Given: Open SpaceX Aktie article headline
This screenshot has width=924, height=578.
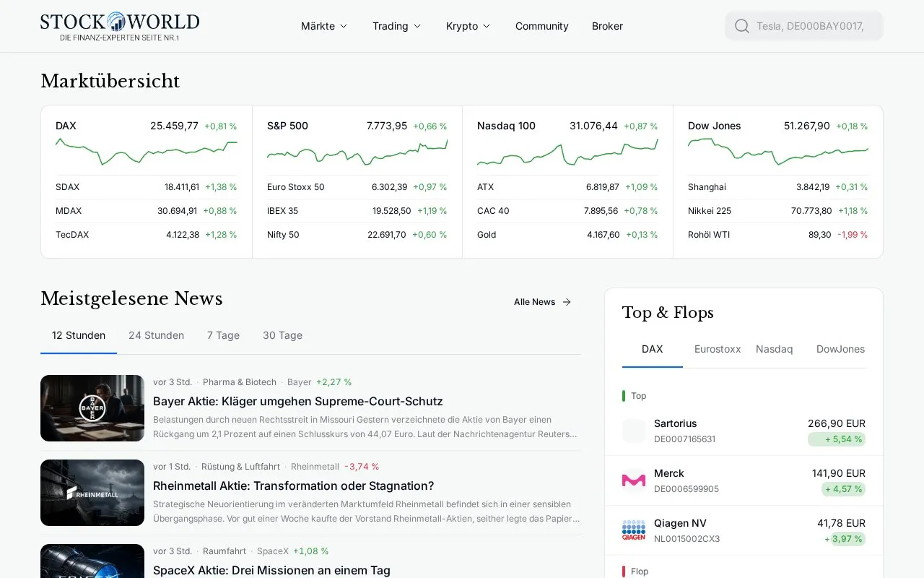Looking at the screenshot, I should (271, 570).
